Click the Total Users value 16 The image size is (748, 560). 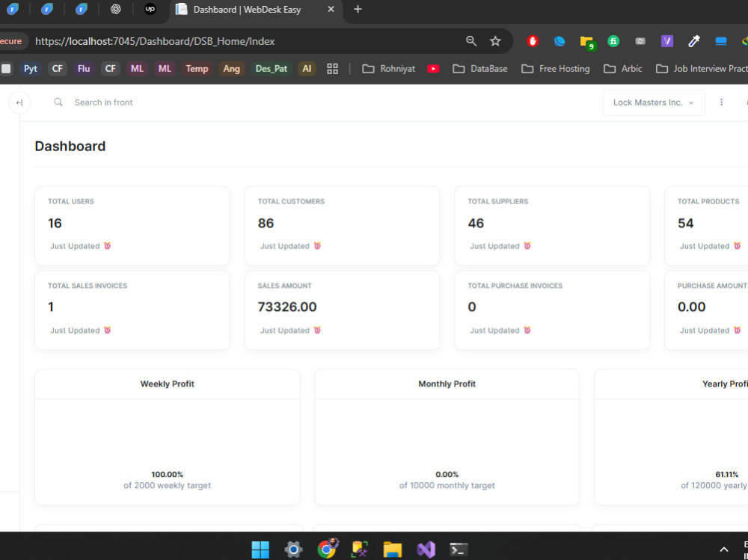coord(55,224)
